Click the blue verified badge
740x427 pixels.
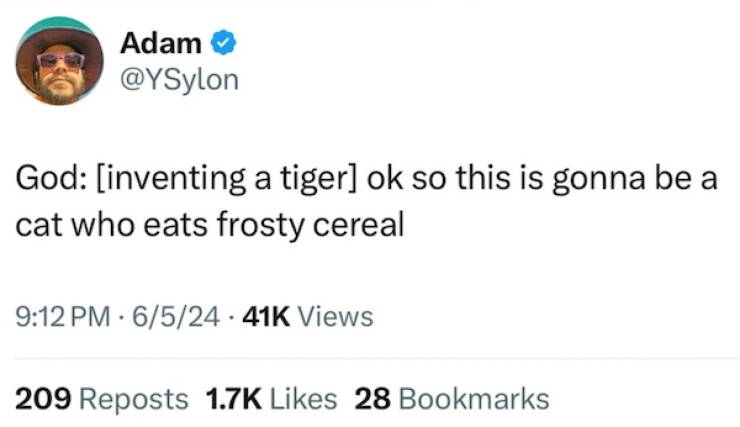coord(224,43)
